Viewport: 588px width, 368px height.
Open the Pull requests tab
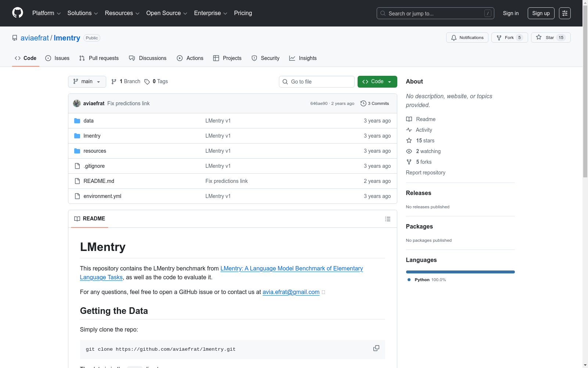pos(99,58)
